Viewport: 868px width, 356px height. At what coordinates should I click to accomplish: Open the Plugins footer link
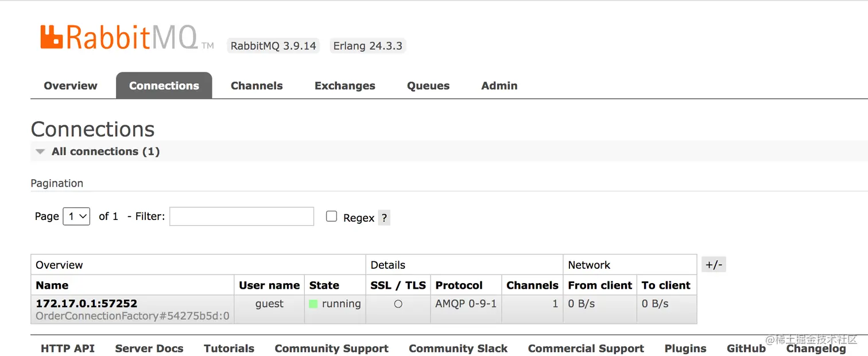pos(685,349)
